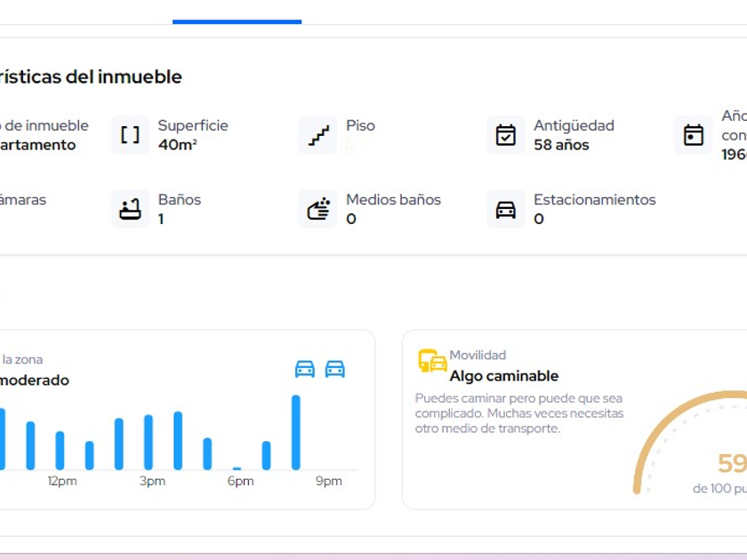Click the 'Medios baños' label
The height and width of the screenshot is (560, 747).
coord(393,199)
